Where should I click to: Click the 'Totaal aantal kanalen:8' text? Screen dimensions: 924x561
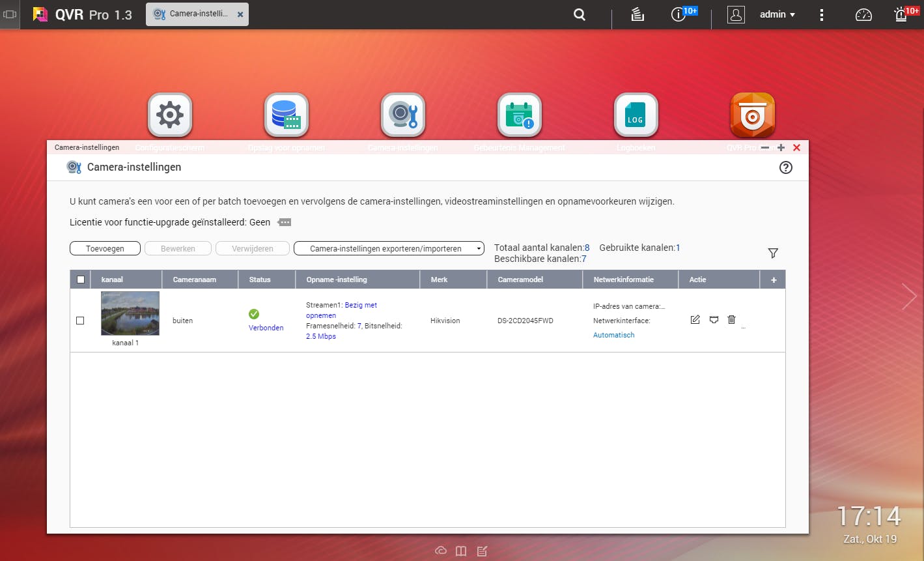[x=542, y=248]
